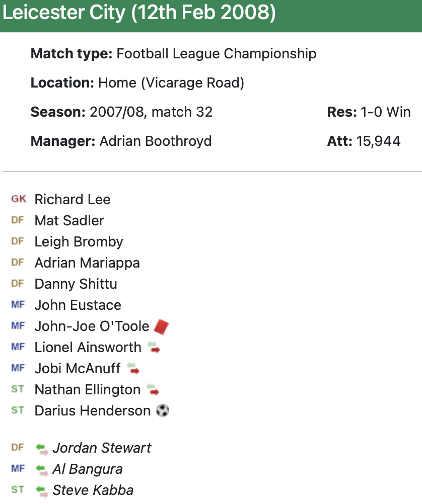The height and width of the screenshot is (504, 422).
Task: Click the goal ball icon beside Darius Henderson
Action: tap(163, 411)
